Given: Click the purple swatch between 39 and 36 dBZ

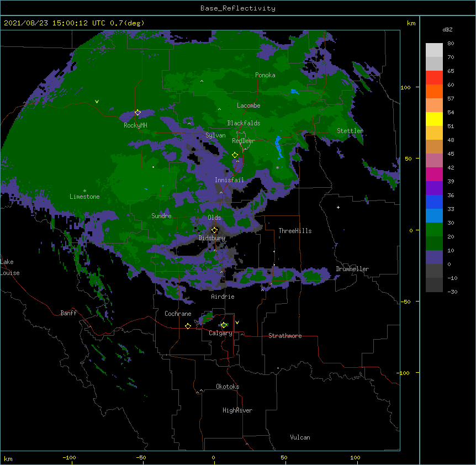Looking at the screenshot, I should [x=434, y=188].
